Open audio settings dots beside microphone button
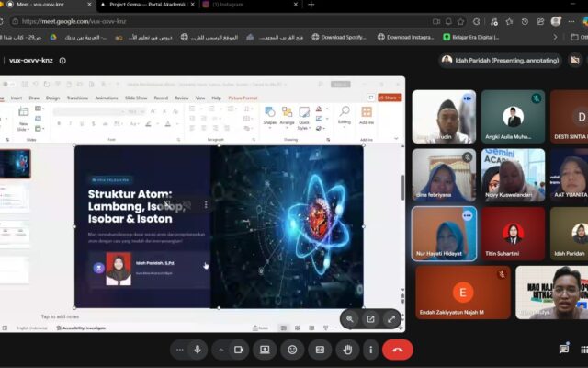The width and height of the screenshot is (588, 368). pos(180,350)
